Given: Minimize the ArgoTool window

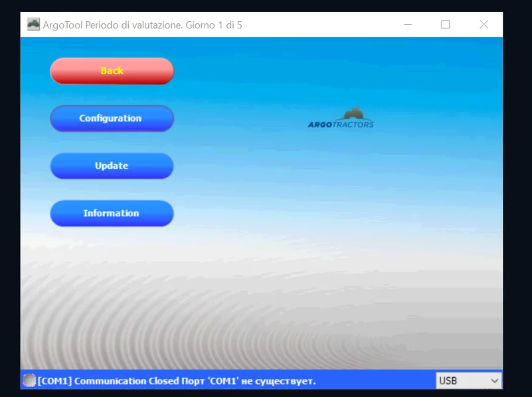Looking at the screenshot, I should (x=407, y=25).
